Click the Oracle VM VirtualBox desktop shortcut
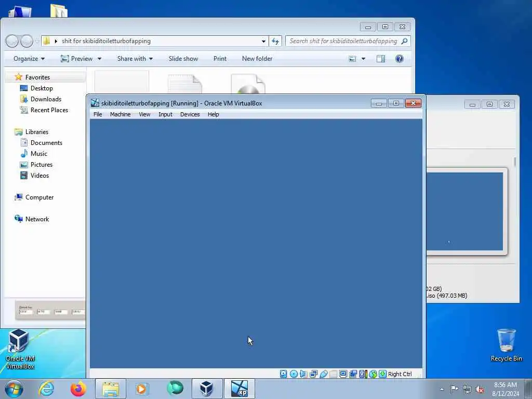Viewport: 532px width, 399px height. (x=20, y=349)
